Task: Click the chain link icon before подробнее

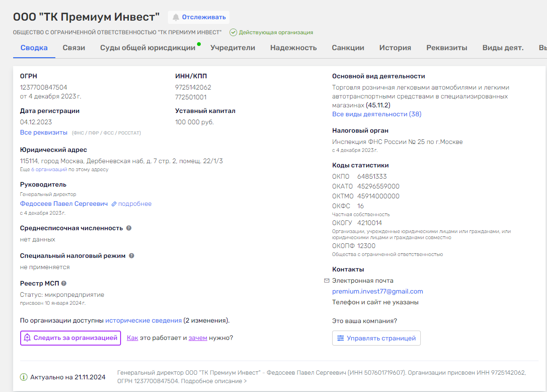Action: (114, 204)
